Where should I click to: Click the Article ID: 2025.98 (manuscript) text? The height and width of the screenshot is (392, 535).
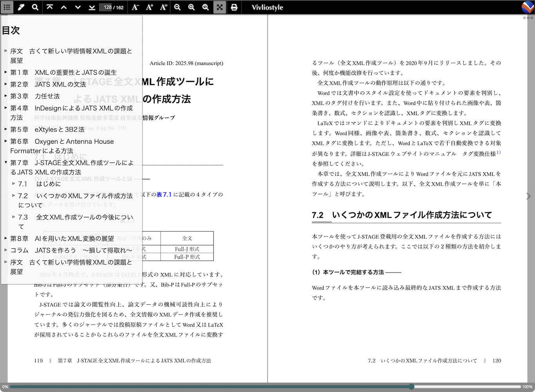click(x=186, y=63)
